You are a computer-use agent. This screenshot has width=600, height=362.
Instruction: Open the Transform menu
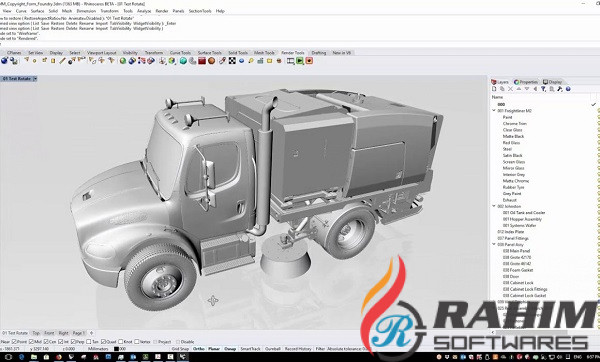109,11
